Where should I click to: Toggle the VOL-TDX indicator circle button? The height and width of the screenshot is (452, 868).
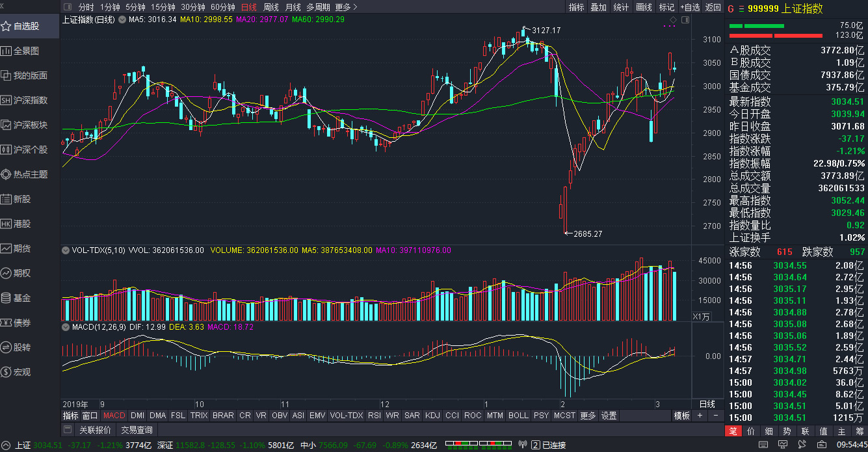click(66, 250)
